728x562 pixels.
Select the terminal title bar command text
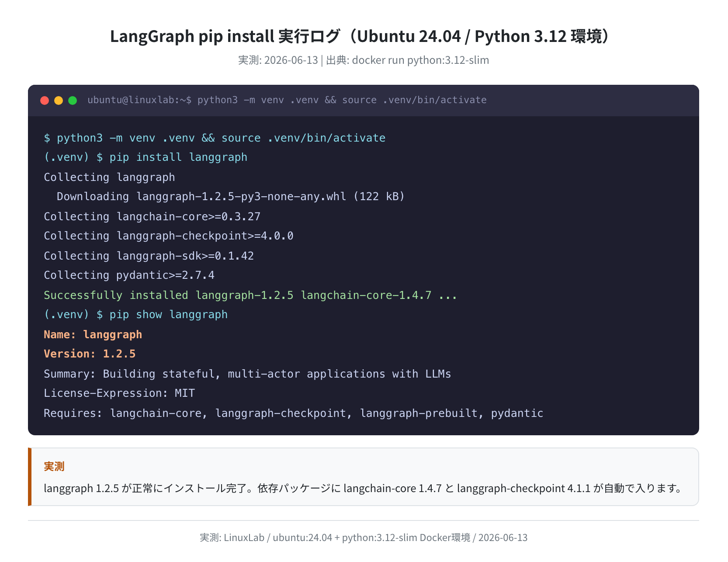(287, 100)
